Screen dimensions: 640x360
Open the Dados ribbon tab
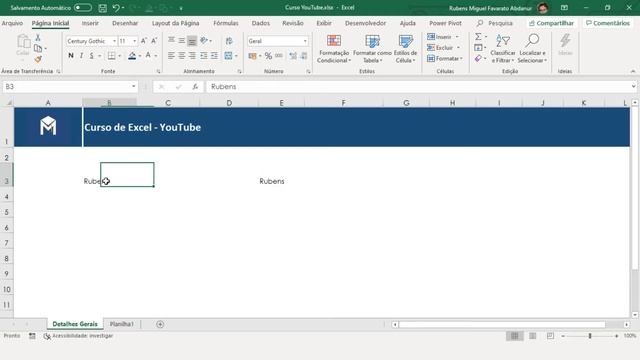pos(260,23)
